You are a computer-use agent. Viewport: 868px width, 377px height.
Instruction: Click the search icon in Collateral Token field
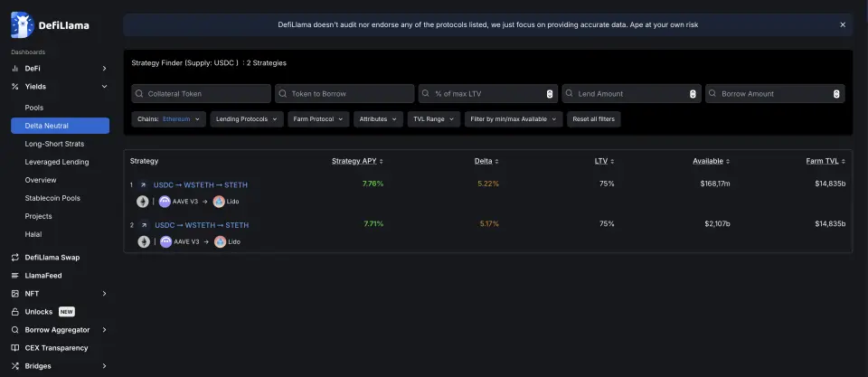coord(139,94)
